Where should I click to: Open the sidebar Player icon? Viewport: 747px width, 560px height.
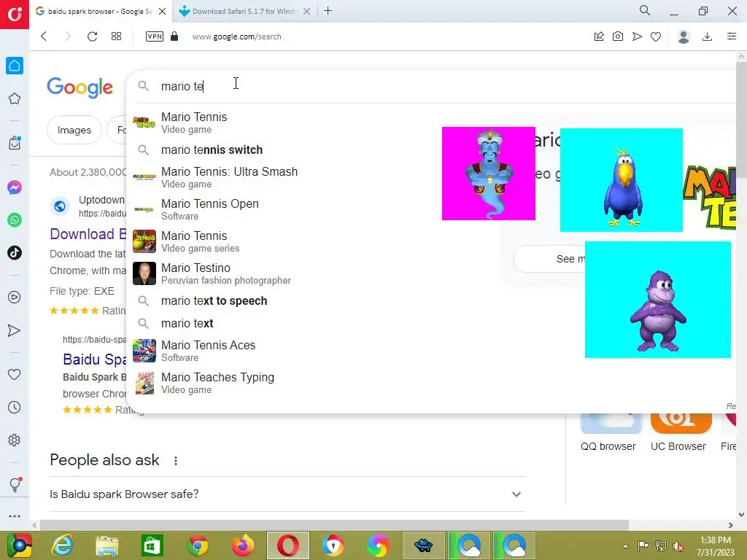15,297
